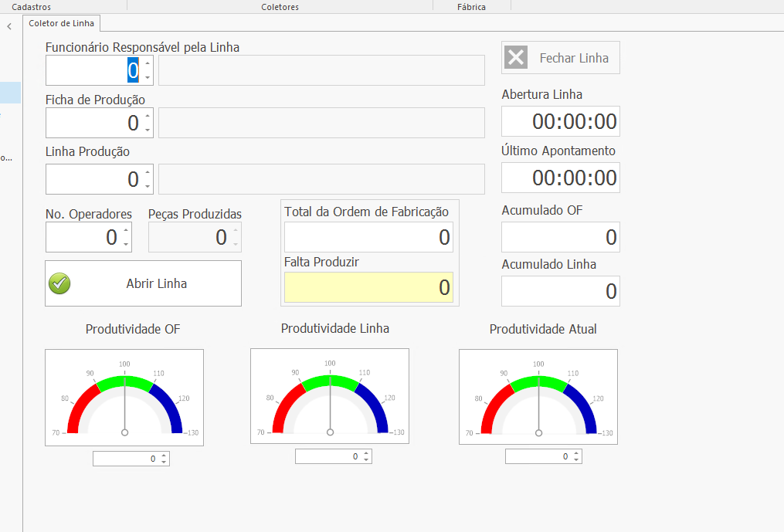Open the Cadastros menu
Image resolution: width=784 pixels, height=532 pixels.
coord(32,7)
